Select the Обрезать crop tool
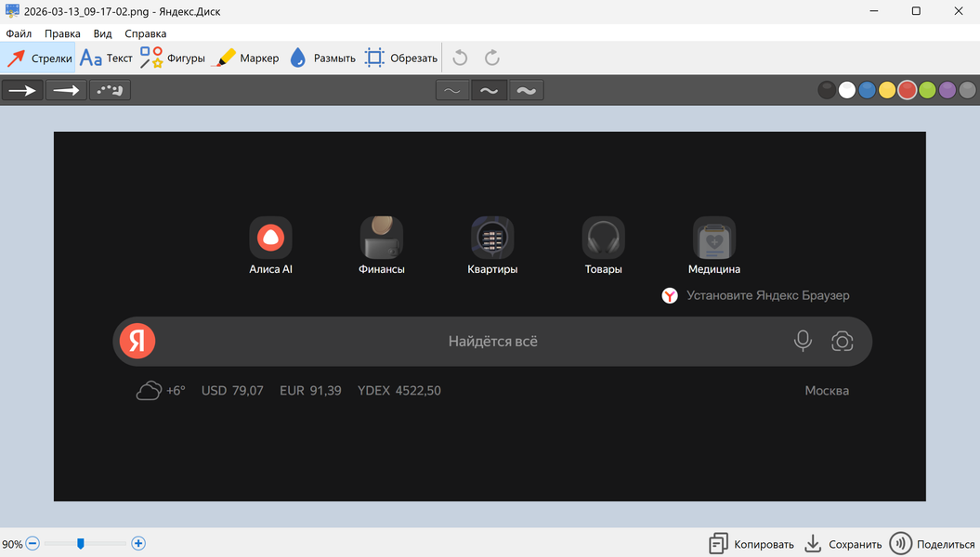The height and width of the screenshot is (557, 980). point(400,58)
